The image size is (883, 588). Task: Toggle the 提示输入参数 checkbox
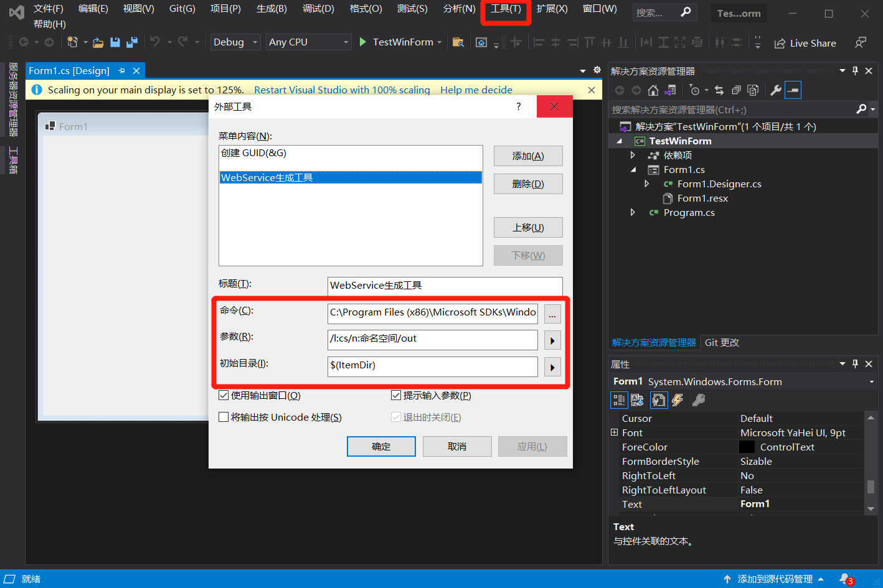coord(396,396)
